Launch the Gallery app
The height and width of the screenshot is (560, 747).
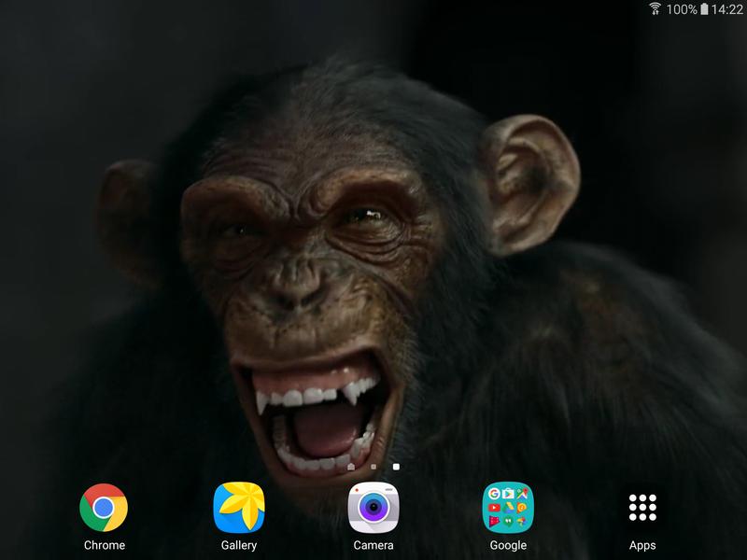(x=239, y=508)
